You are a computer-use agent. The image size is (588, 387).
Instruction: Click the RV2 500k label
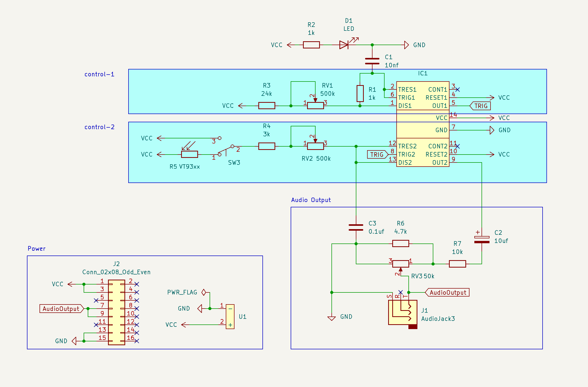point(316,159)
